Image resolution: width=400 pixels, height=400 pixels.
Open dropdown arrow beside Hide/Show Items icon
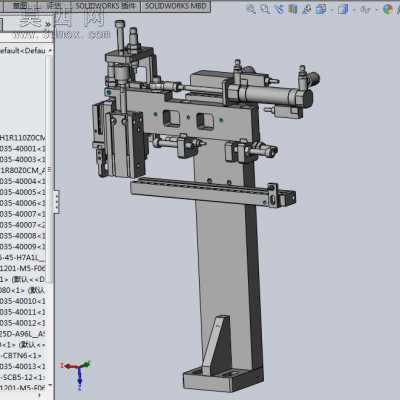[376, 10]
